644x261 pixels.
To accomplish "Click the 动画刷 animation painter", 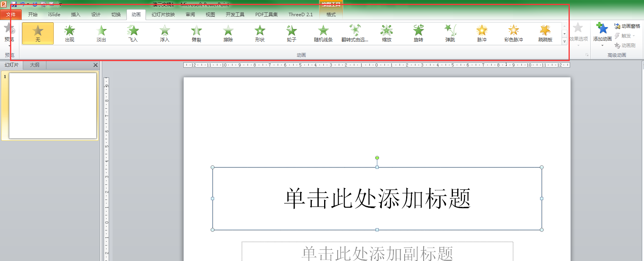I will [x=625, y=45].
